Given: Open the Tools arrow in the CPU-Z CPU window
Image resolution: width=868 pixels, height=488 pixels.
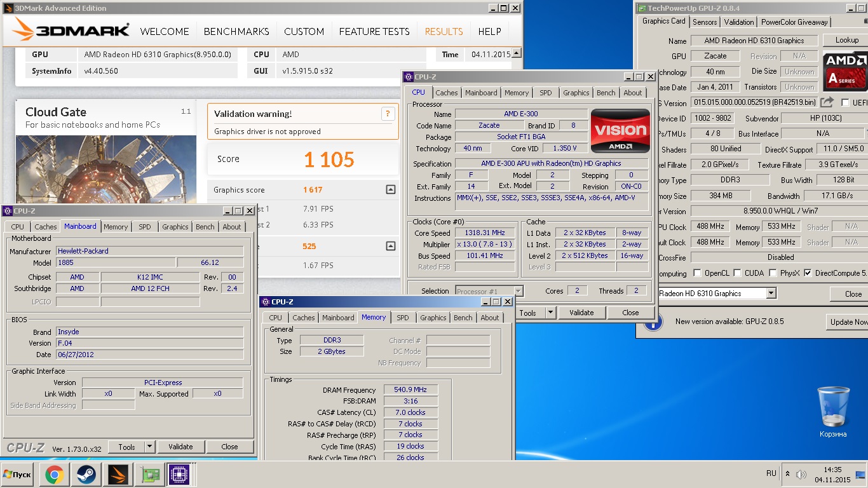Looking at the screenshot, I should pos(550,313).
